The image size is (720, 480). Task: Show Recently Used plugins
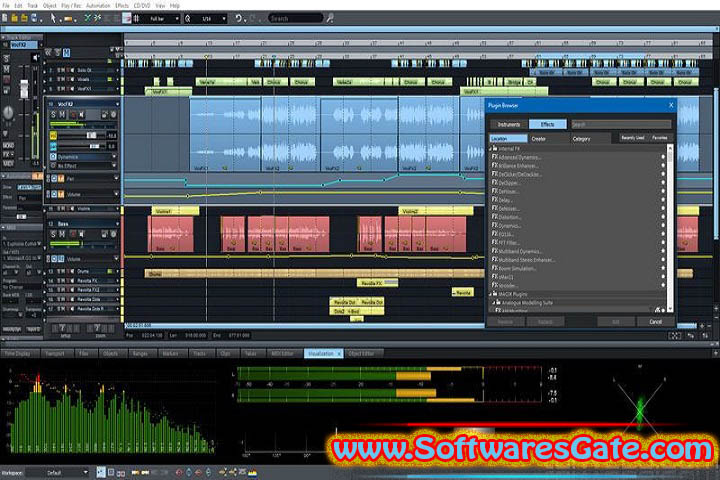632,138
